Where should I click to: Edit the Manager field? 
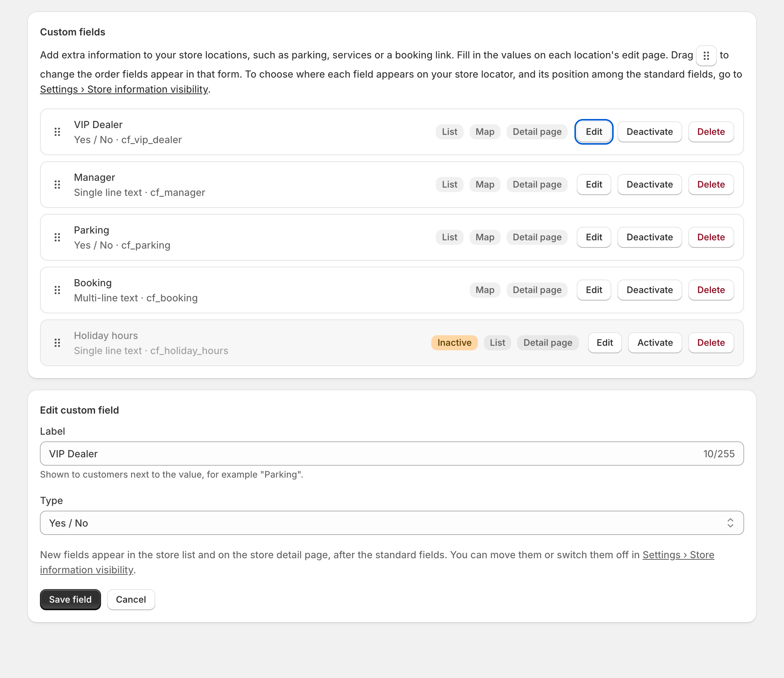594,184
